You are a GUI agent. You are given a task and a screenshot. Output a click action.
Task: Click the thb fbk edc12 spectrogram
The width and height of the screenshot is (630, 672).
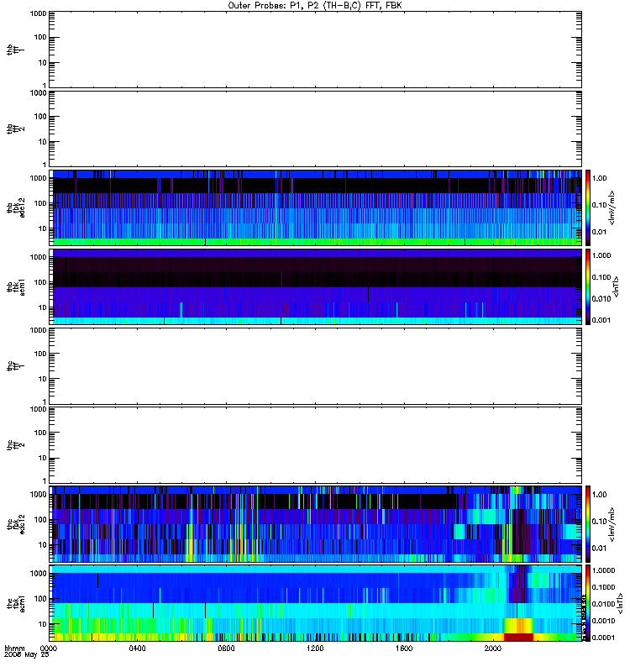pyautogui.click(x=316, y=207)
